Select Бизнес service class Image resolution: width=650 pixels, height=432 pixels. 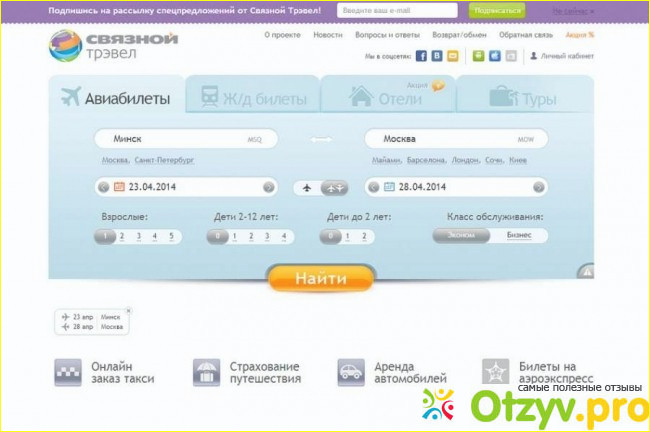[519, 236]
